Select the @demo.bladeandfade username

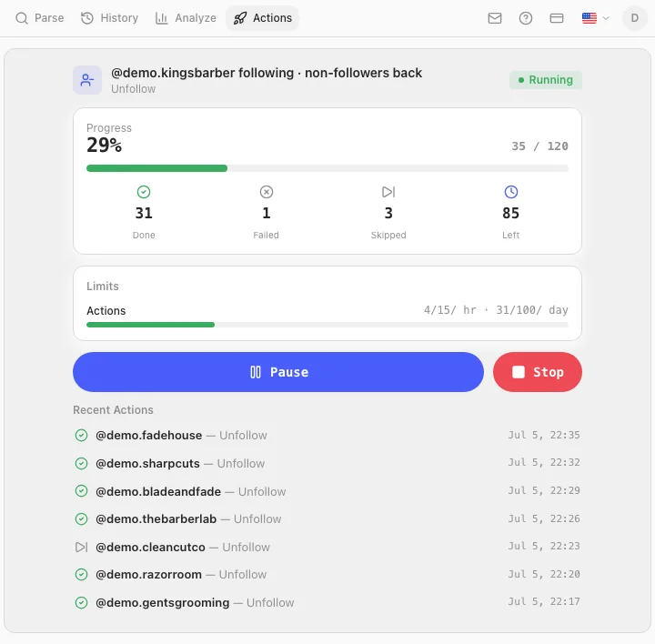point(158,491)
